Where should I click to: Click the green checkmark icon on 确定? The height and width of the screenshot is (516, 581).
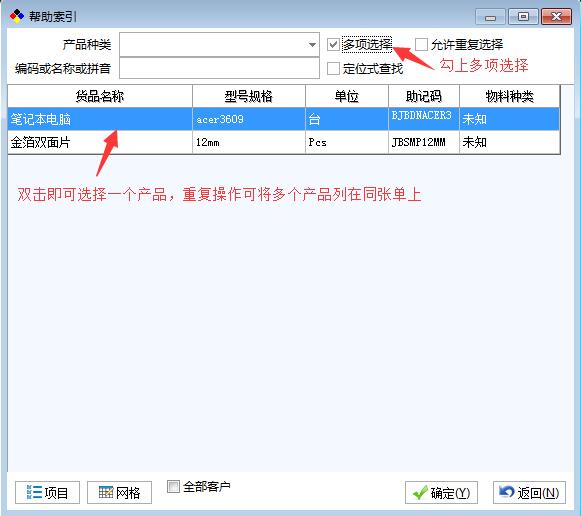point(420,493)
